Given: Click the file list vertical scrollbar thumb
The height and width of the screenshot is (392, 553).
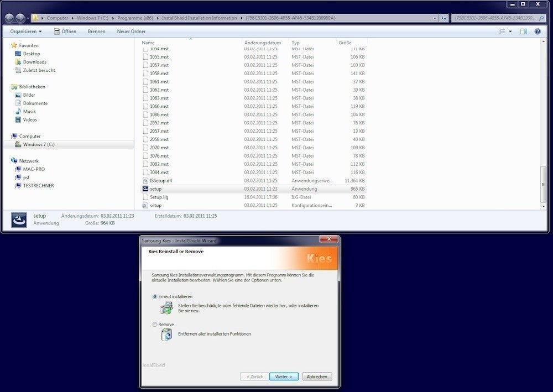Looking at the screenshot, I should click(543, 184).
